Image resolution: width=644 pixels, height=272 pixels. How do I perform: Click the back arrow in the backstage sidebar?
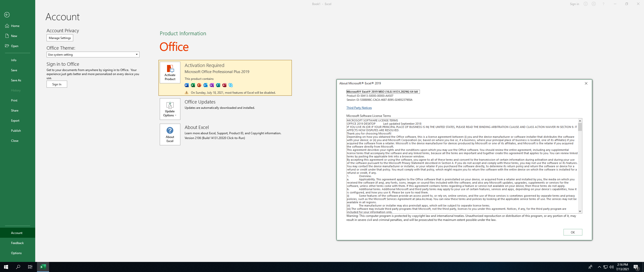point(7,15)
